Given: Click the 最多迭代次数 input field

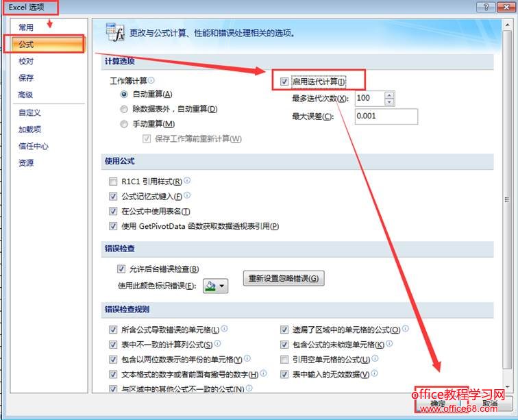Looking at the screenshot, I should 370,98.
